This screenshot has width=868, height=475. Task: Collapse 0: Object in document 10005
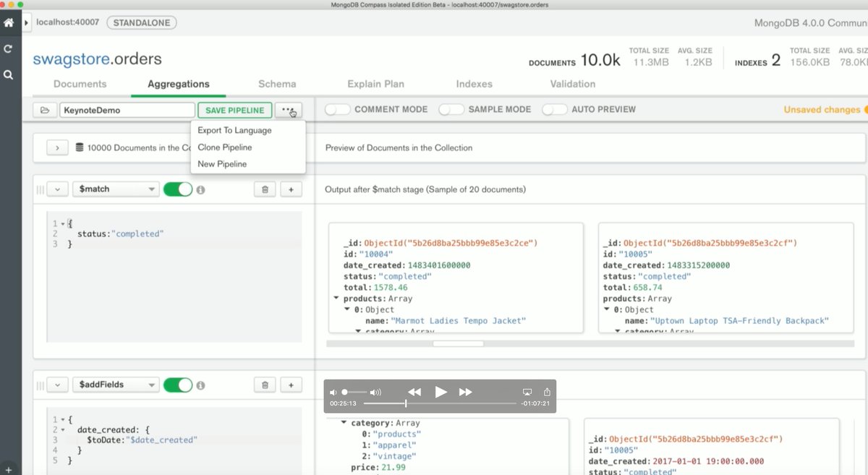(x=606, y=309)
